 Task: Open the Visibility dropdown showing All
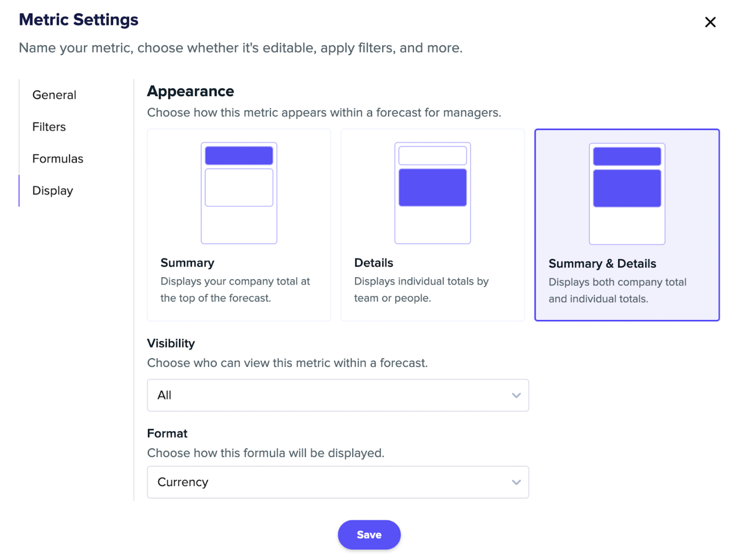(338, 395)
